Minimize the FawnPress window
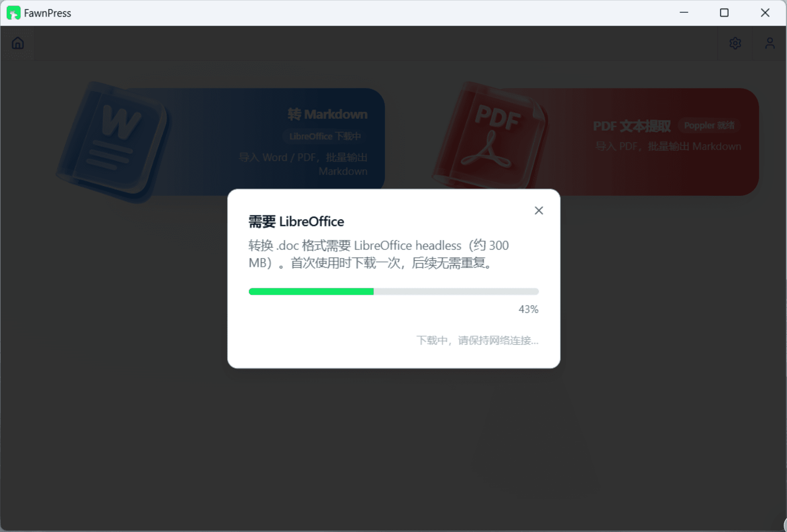The image size is (787, 532). (x=684, y=13)
